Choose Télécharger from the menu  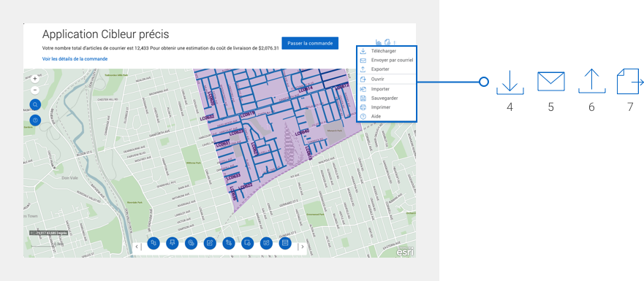tap(387, 51)
